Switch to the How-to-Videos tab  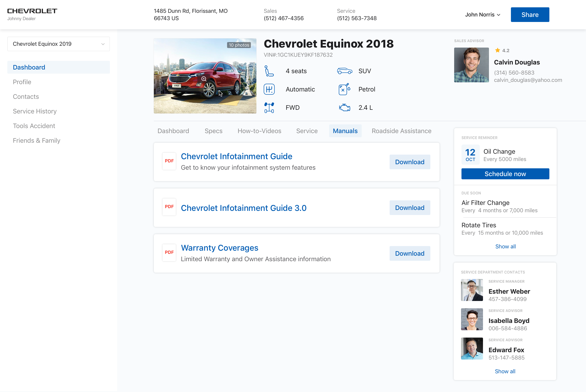[x=259, y=131]
